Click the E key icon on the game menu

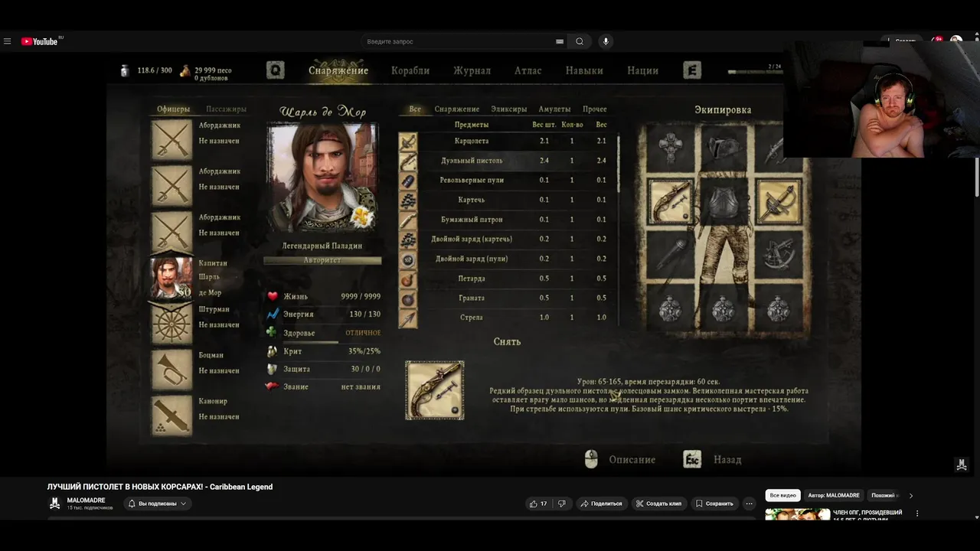click(x=691, y=70)
